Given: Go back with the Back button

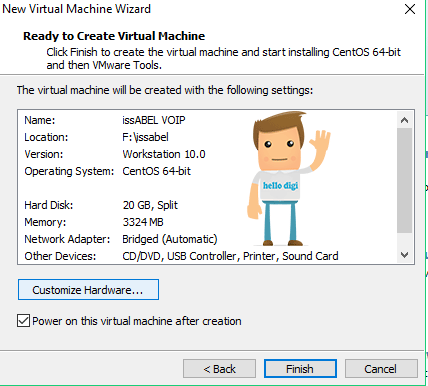Looking at the screenshot, I should point(219,369).
